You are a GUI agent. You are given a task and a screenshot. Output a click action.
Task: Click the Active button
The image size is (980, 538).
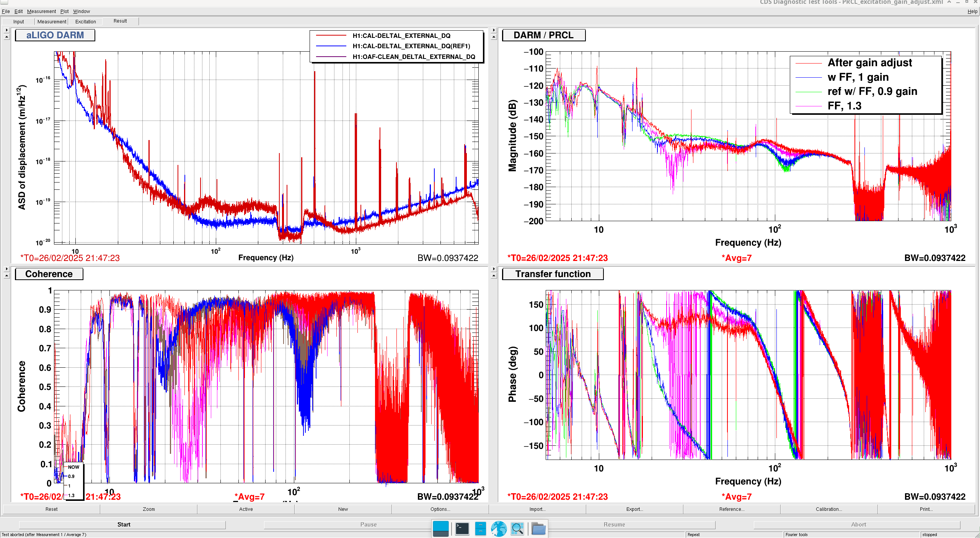(246, 509)
